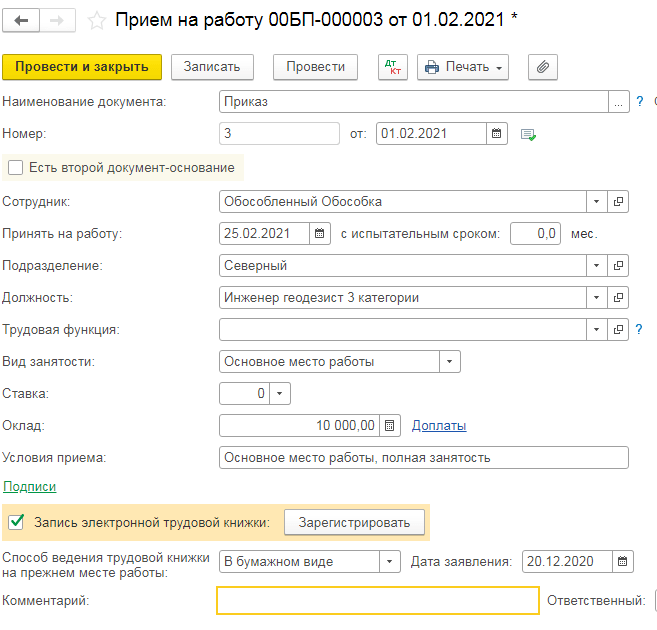The image size is (657, 630).
Task: Open the Подписи link
Action: tap(30, 487)
